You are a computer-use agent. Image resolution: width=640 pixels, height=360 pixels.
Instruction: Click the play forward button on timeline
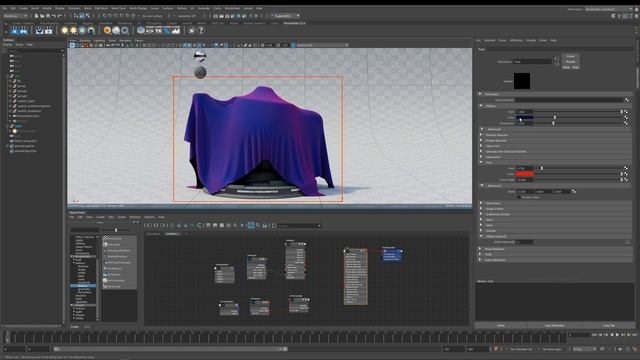point(617,335)
